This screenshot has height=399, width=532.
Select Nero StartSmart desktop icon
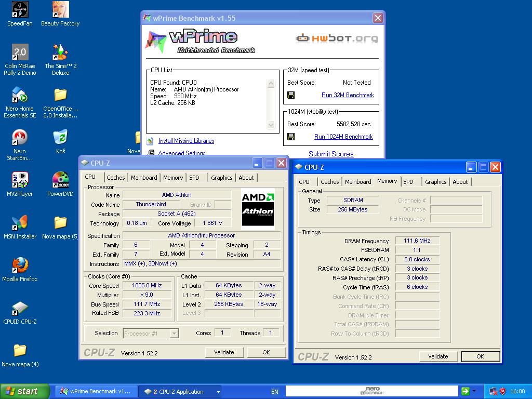click(20, 145)
